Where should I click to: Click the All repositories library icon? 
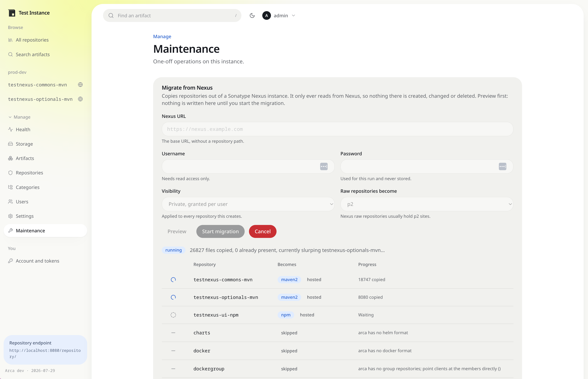click(x=10, y=40)
